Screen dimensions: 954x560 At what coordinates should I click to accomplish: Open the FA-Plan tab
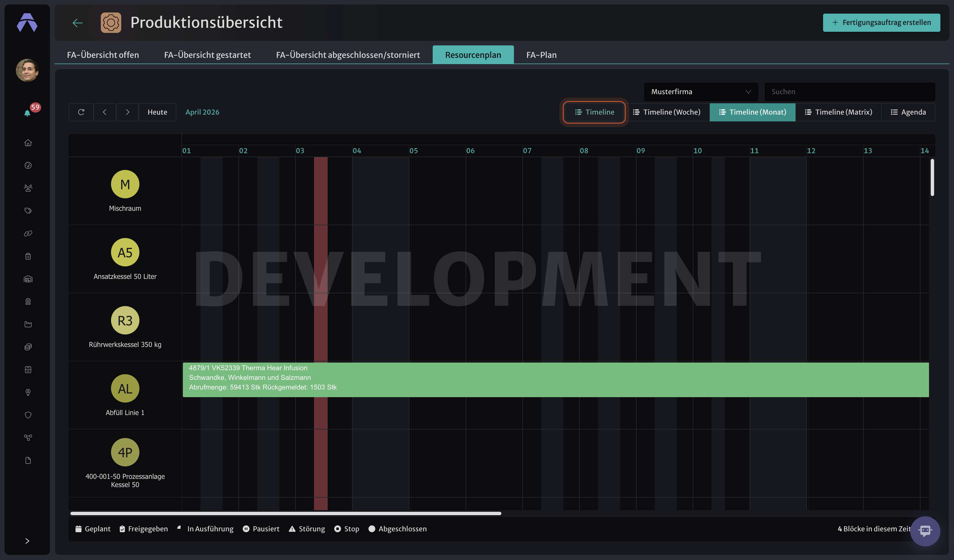click(x=541, y=55)
